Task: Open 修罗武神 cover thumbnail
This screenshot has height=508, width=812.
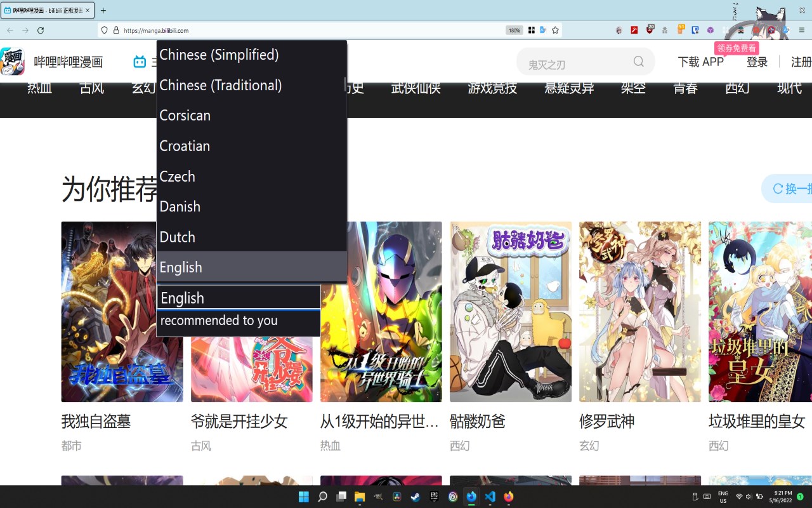Action: pyautogui.click(x=640, y=312)
